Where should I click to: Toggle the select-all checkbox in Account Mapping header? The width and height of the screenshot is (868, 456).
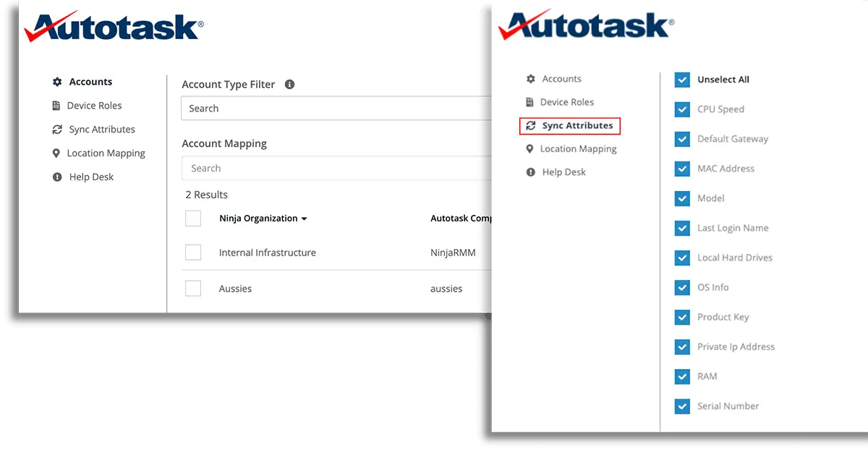[x=193, y=219]
